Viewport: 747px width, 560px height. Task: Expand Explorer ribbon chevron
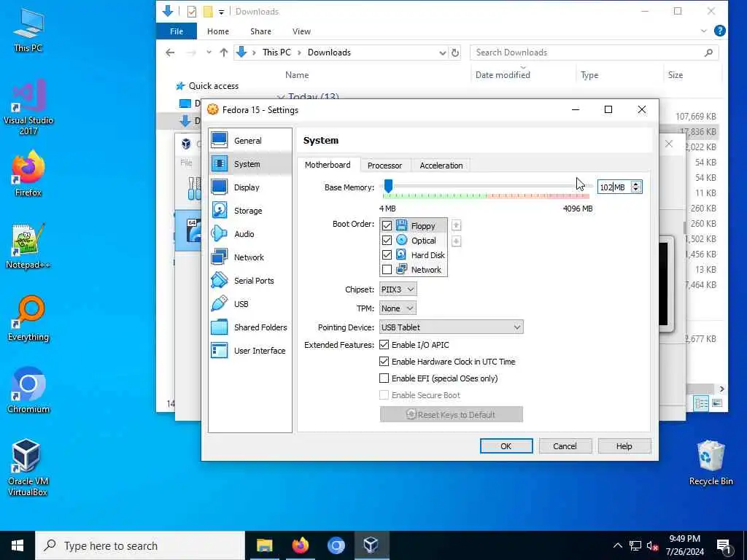(704, 31)
